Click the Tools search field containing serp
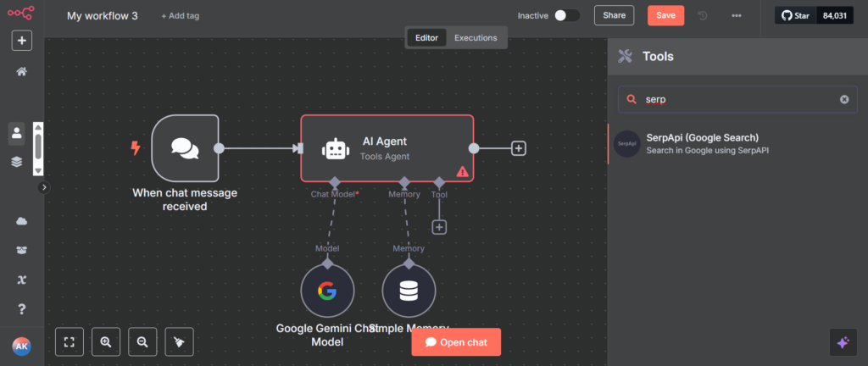 [737, 99]
